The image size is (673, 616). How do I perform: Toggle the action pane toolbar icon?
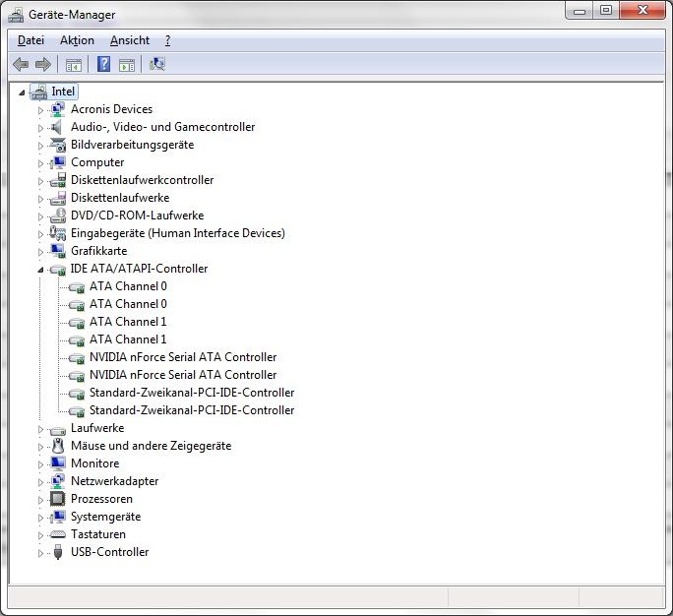point(127,65)
